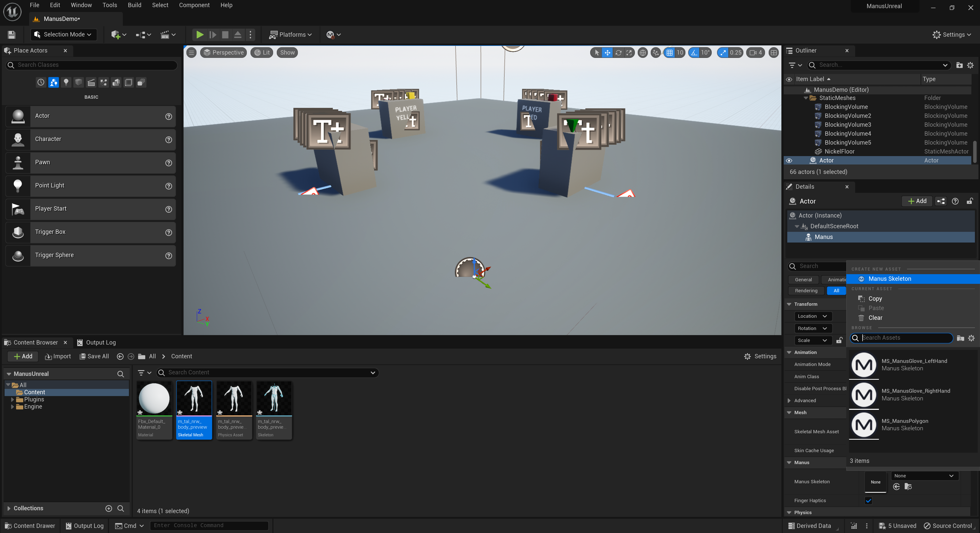This screenshot has height=533, width=980.
Task: Choose Manus Skeleton under Create New Asset
Action: tap(889, 279)
